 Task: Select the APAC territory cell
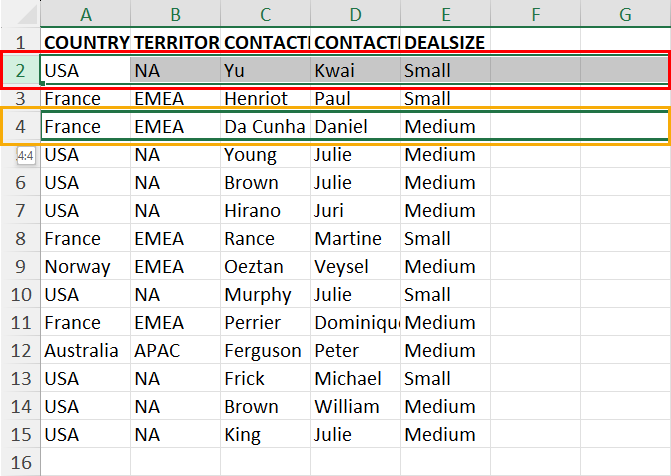pyautogui.click(x=175, y=351)
